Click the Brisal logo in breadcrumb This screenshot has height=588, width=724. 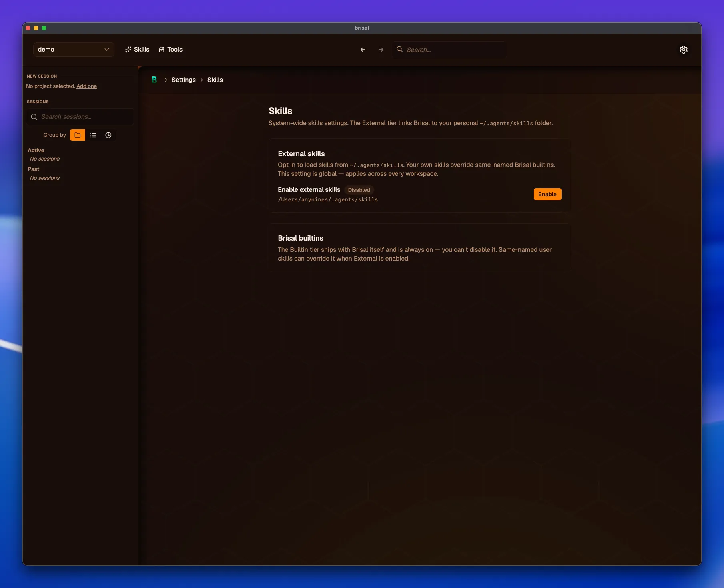click(154, 80)
